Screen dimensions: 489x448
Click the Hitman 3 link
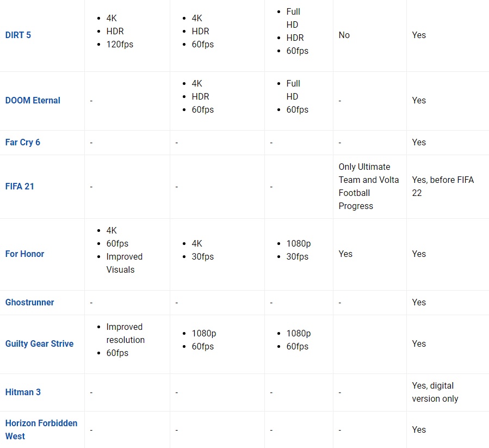pos(23,392)
